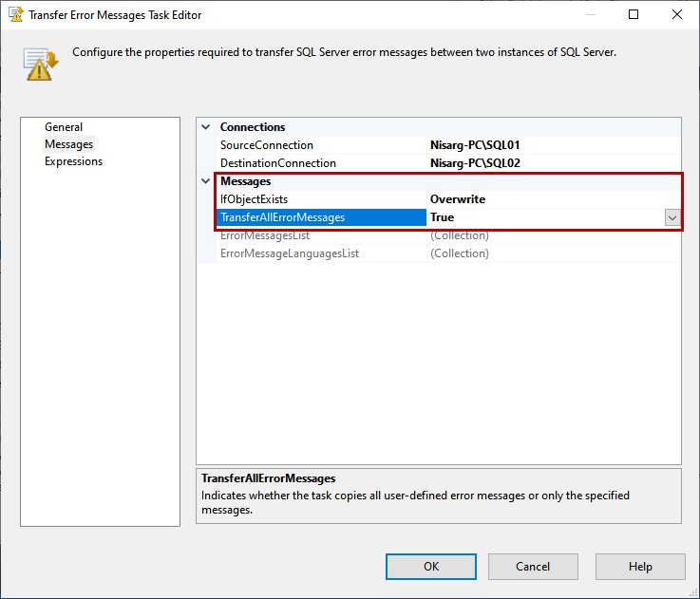Click the Nisarg-PC\SQL02 connection value
Image resolution: width=700 pixels, height=599 pixels.
pyautogui.click(x=475, y=163)
